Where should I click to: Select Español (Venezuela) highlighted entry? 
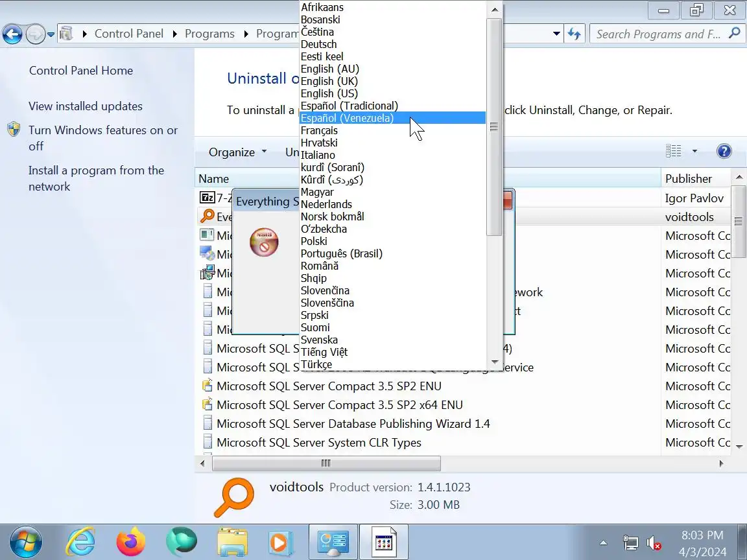click(x=392, y=118)
